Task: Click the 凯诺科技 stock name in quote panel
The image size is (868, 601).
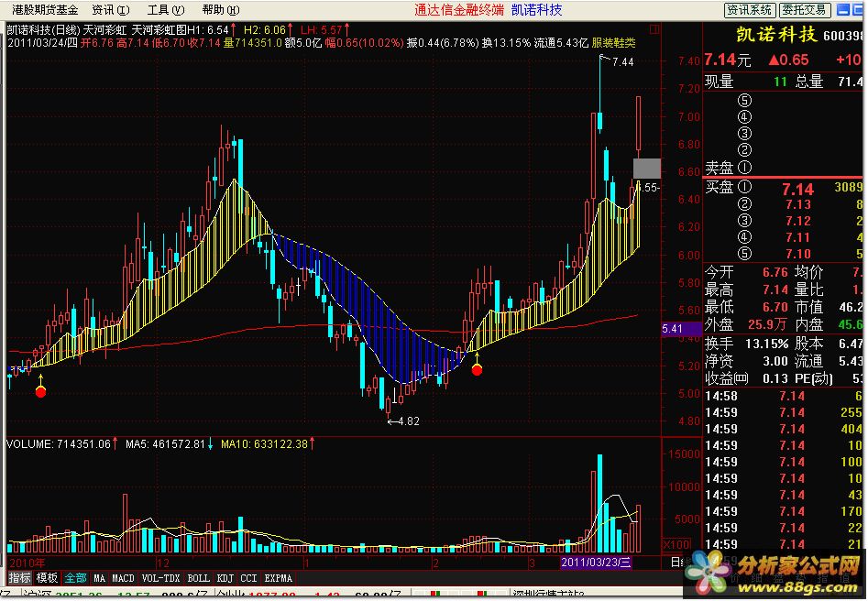Action: click(x=776, y=34)
